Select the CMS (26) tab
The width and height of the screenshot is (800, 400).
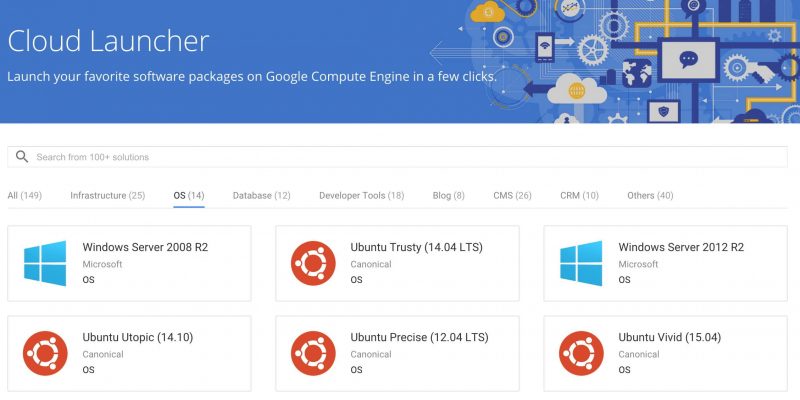(512, 195)
